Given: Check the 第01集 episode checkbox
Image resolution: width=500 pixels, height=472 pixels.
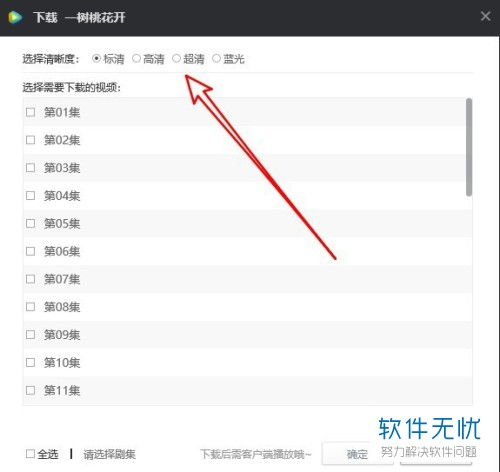Looking at the screenshot, I should 30,112.
